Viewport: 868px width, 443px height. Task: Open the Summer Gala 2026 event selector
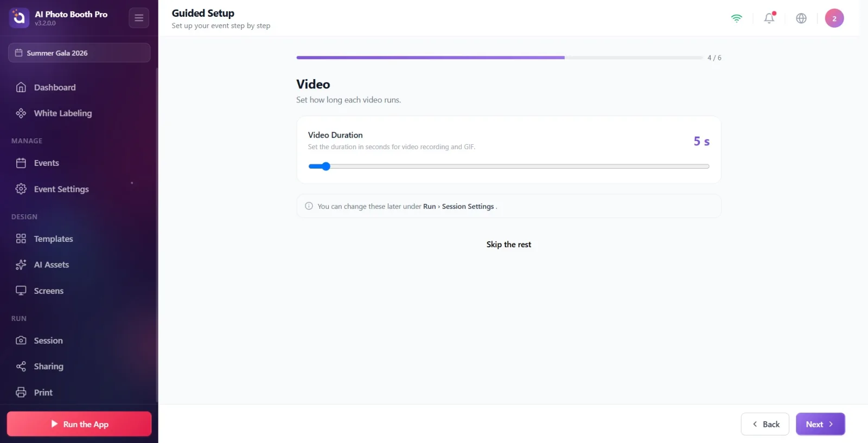click(79, 53)
